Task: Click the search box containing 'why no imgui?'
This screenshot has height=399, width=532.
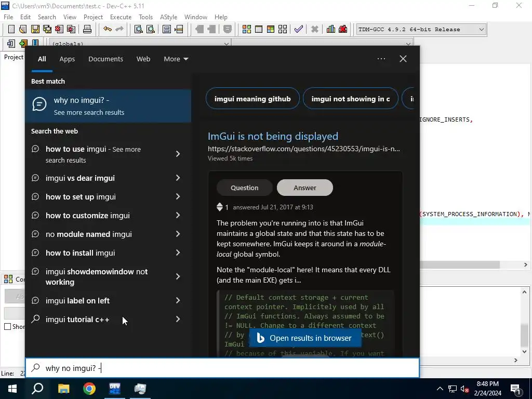Action: [x=222, y=368]
